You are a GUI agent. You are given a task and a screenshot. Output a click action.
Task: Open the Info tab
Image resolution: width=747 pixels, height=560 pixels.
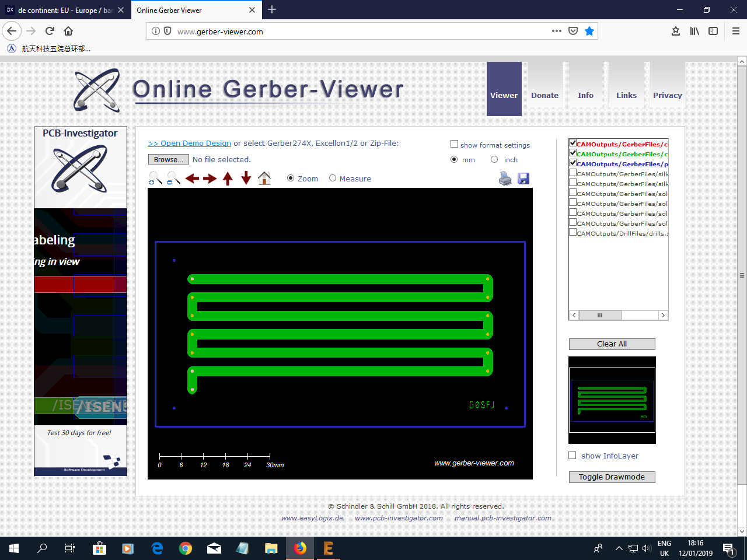[586, 86]
